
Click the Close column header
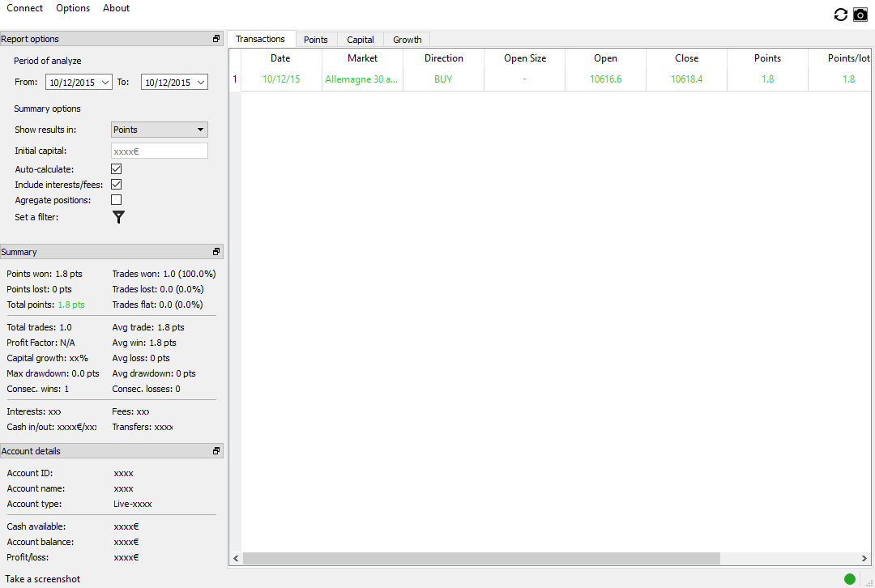686,58
